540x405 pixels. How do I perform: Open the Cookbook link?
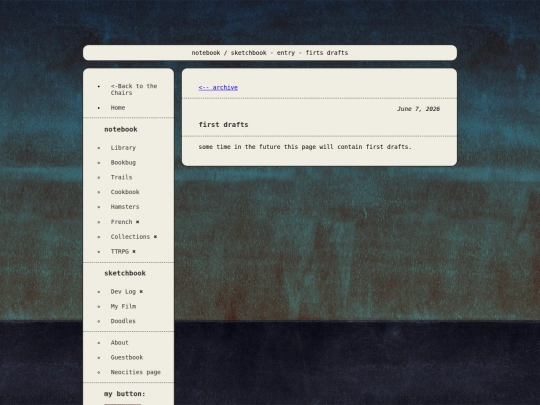coord(125,192)
